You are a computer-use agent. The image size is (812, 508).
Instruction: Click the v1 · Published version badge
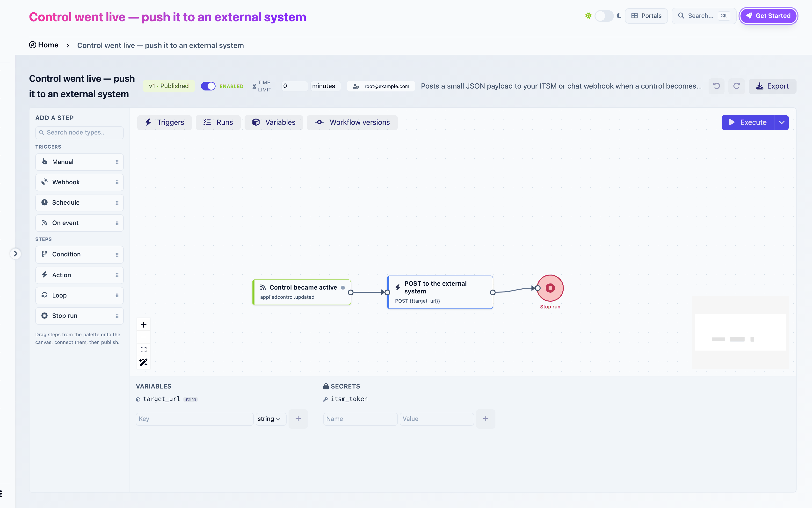169,86
